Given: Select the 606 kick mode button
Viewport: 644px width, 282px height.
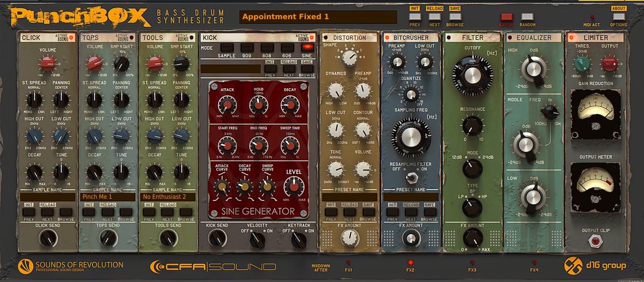Looking at the screenshot, I should (287, 47).
